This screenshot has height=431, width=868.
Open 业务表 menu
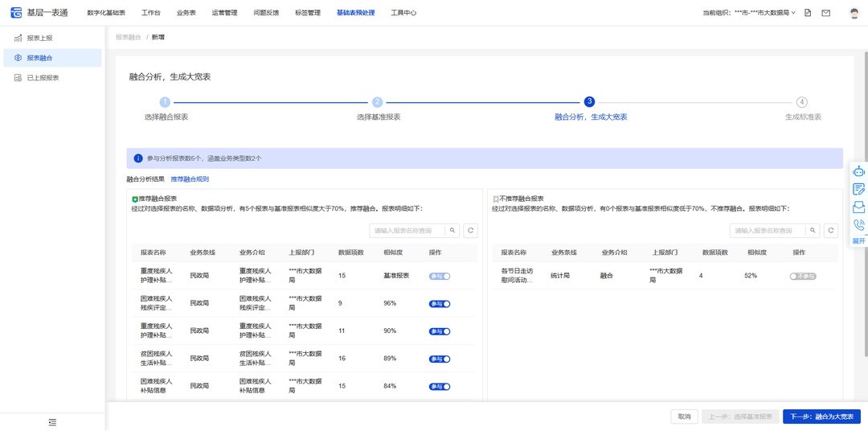(x=186, y=13)
